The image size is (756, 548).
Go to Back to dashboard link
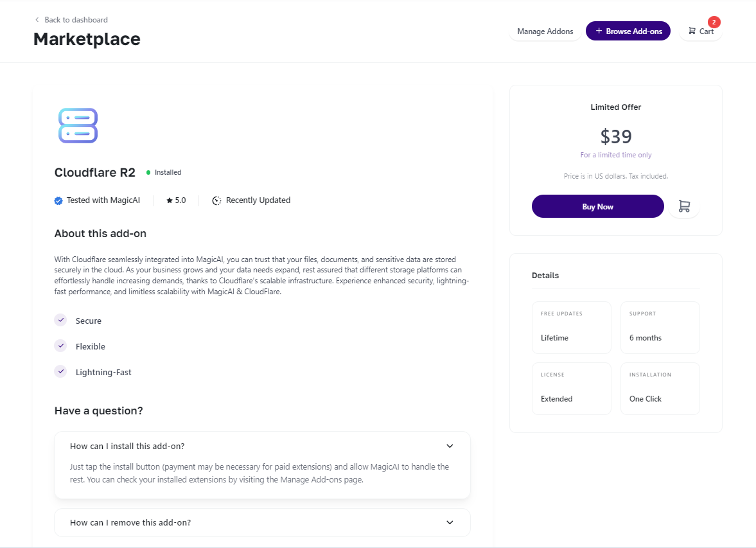pyautogui.click(x=76, y=20)
